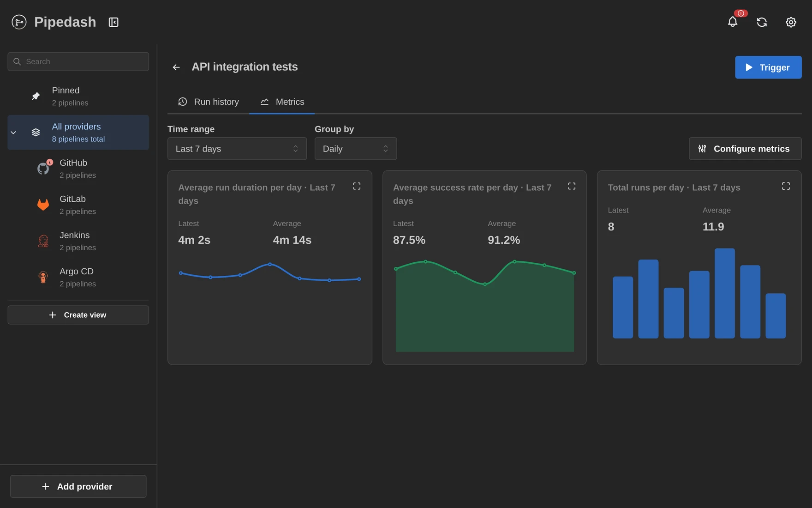This screenshot has height=508, width=812.
Task: Click the Metrics chart icon
Action: tap(264, 102)
